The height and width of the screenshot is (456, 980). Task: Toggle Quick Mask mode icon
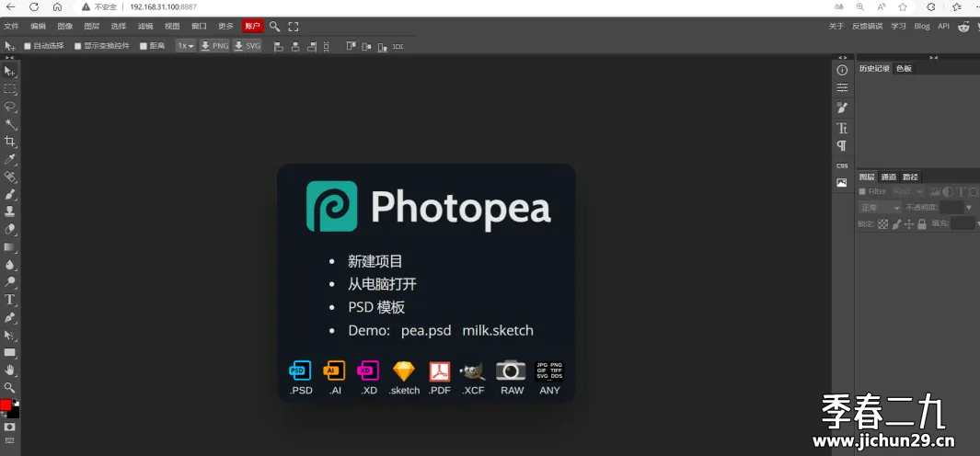click(x=9, y=427)
